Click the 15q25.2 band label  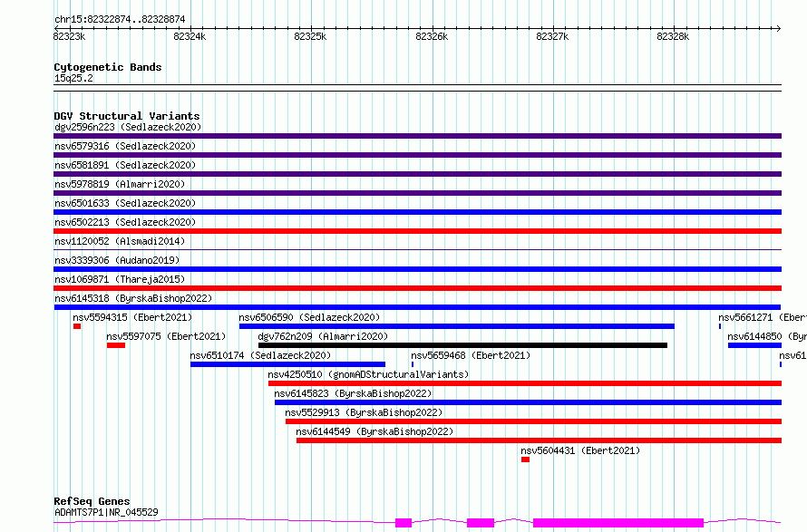coord(73,78)
